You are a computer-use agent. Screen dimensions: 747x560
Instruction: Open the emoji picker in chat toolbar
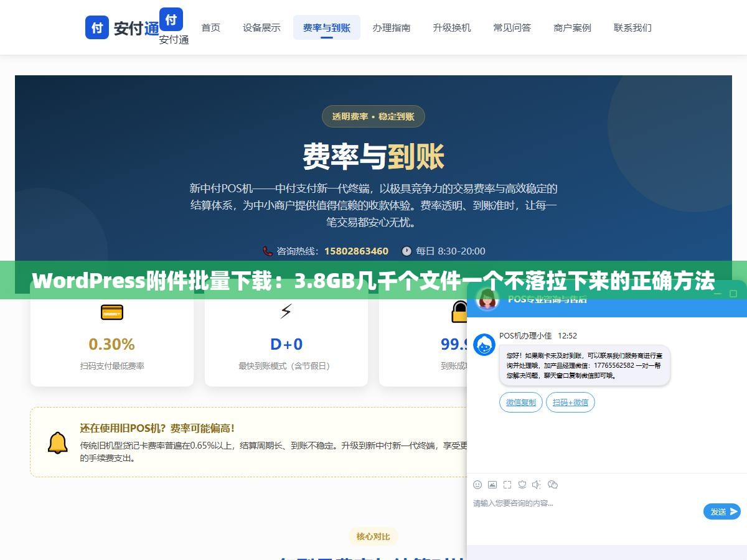(477, 485)
